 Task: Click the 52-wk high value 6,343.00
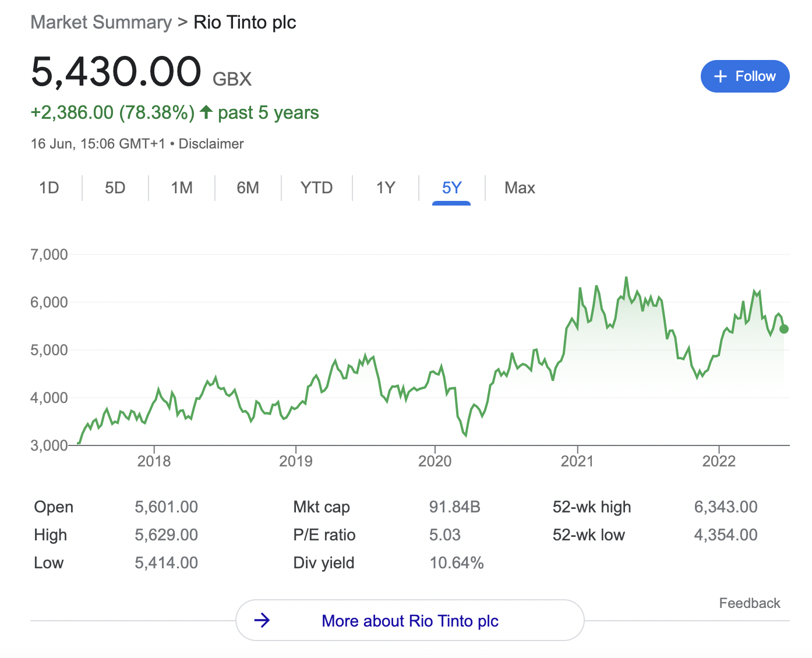[726, 507]
